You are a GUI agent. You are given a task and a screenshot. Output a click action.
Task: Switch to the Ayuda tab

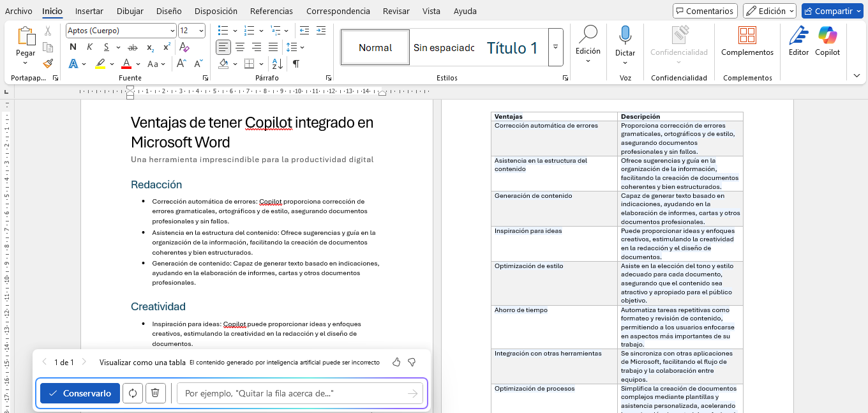(465, 11)
